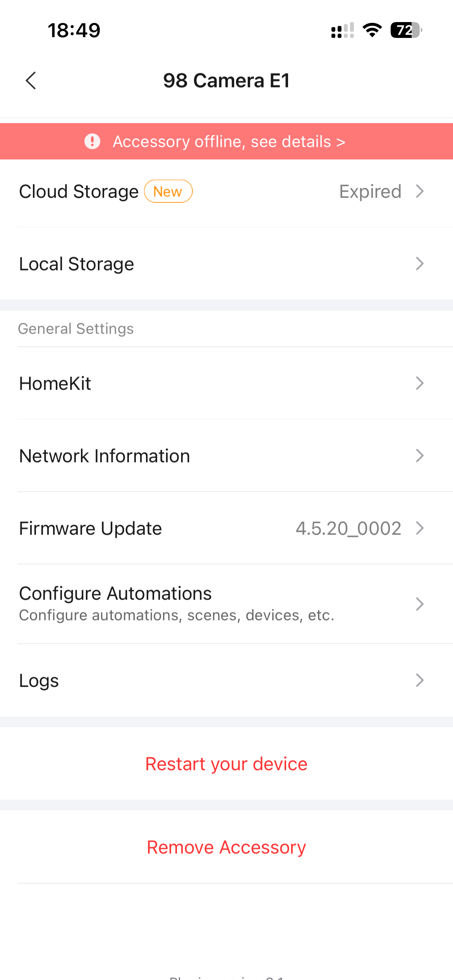This screenshot has height=980, width=453.
Task: Tap the back arrow icon
Action: pyautogui.click(x=31, y=81)
